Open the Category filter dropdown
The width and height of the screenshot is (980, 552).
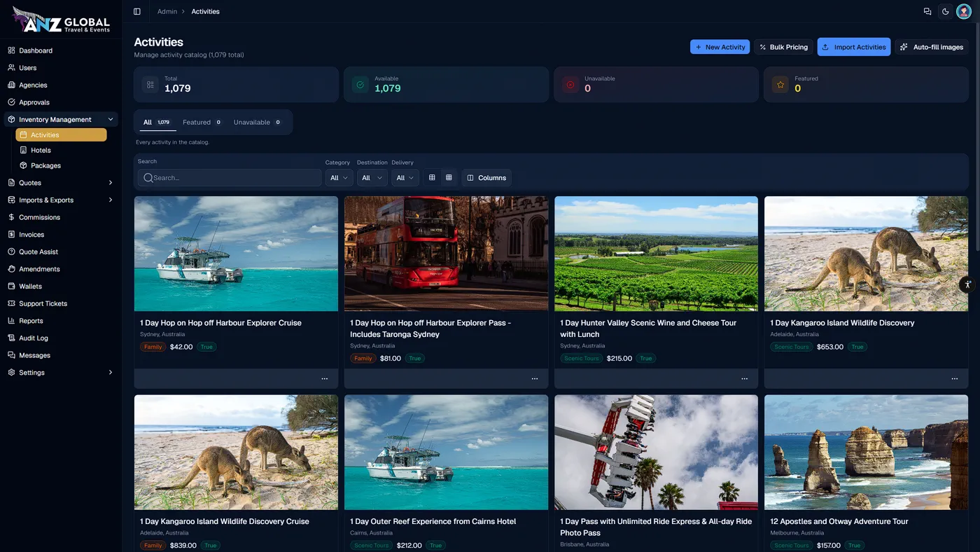click(339, 178)
